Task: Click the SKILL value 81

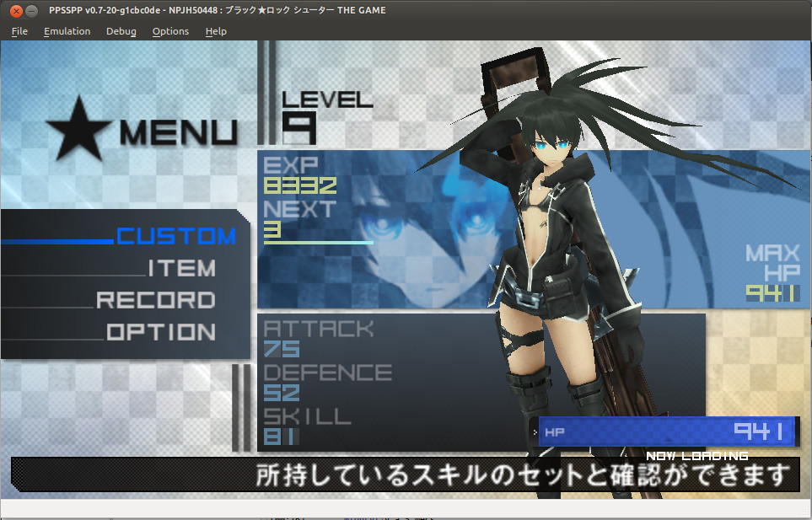Action: [281, 437]
